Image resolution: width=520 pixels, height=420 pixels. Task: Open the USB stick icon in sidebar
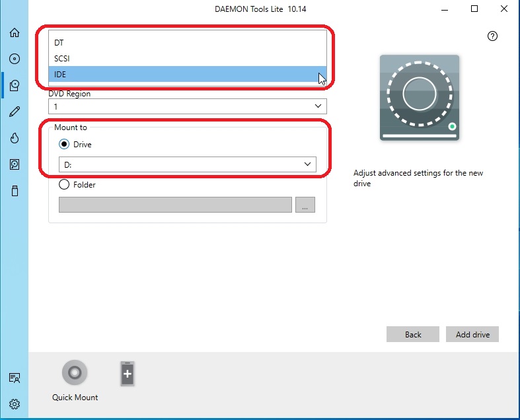[x=15, y=191]
